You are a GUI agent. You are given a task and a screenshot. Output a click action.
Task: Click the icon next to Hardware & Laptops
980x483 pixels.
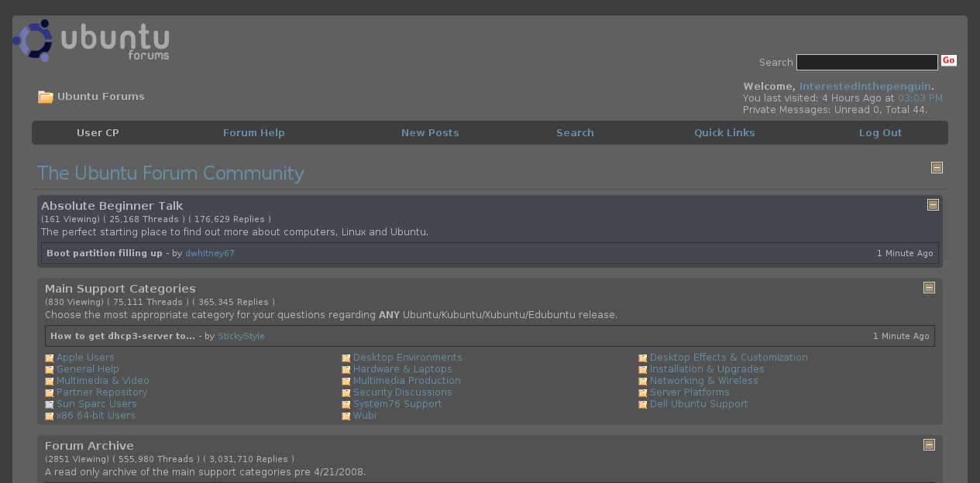point(346,370)
